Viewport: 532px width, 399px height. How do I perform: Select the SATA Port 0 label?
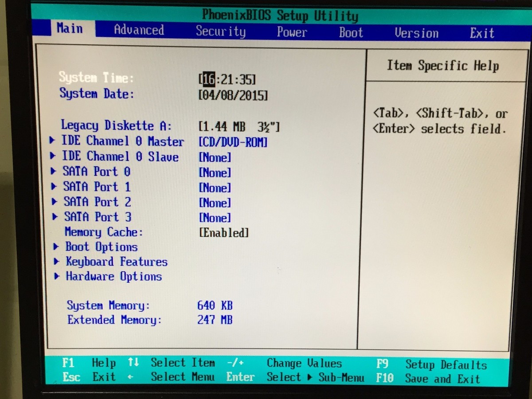pyautogui.click(x=96, y=172)
